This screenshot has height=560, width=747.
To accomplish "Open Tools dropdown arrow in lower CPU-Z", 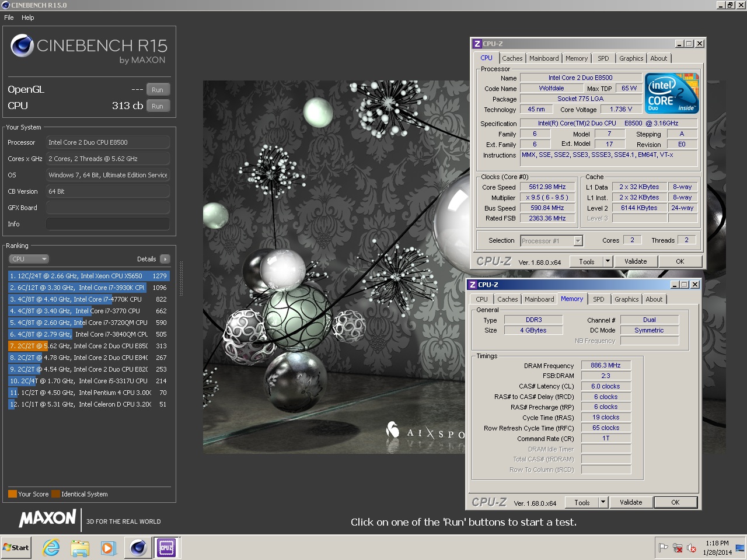I will click(603, 502).
